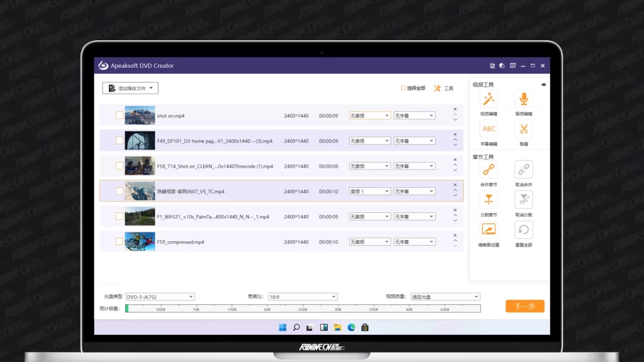Click the orange 下一步 button
This screenshot has height=362, width=644.
(525, 306)
